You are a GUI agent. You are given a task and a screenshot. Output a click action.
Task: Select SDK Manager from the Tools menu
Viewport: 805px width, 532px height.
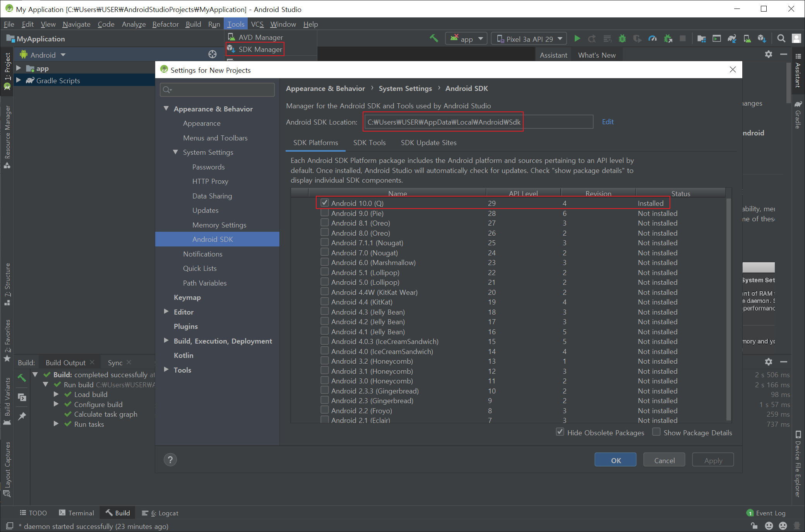tap(255, 49)
